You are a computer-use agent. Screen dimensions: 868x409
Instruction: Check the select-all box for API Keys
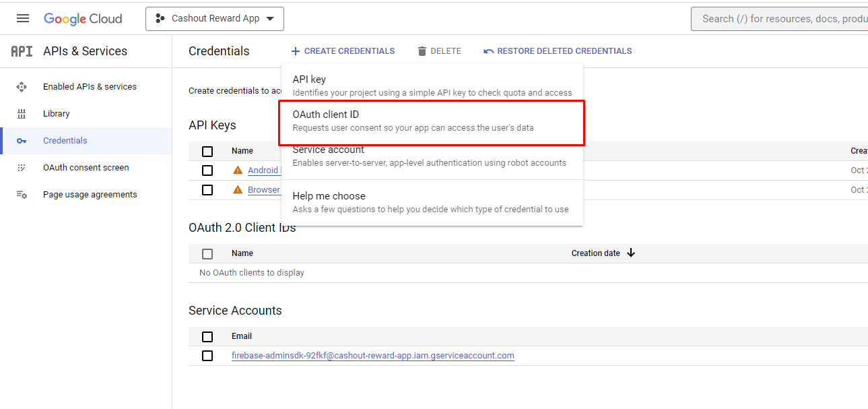[x=207, y=152]
